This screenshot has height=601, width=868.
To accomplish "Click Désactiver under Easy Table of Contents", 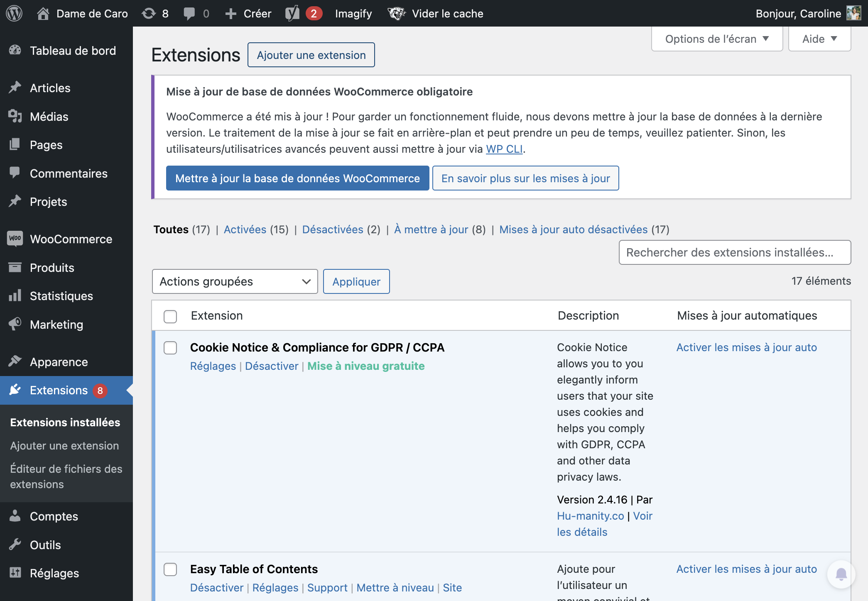I will tap(217, 588).
